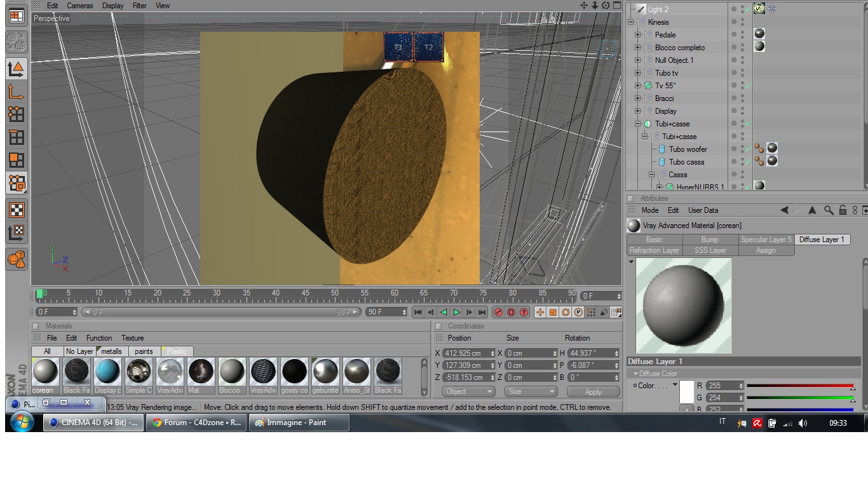Screen dimensions: 868x488
Task: Click the disabled make editable icon
Action: pyautogui.click(x=17, y=42)
